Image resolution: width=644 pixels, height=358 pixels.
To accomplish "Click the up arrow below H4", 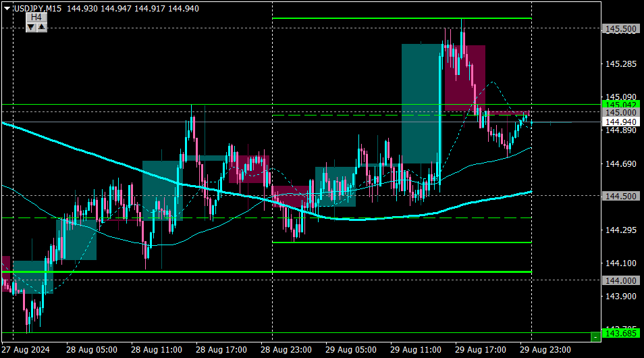I will coord(42,28).
